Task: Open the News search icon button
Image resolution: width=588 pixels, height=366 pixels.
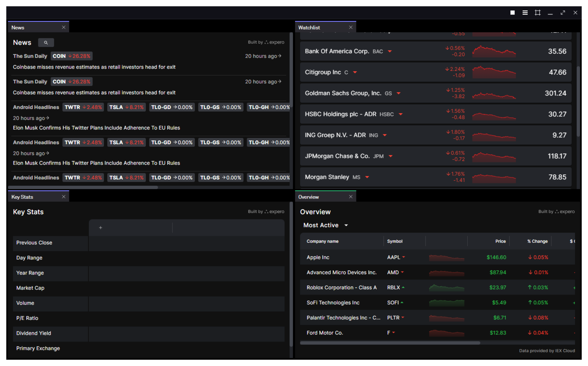Action: 46,43
